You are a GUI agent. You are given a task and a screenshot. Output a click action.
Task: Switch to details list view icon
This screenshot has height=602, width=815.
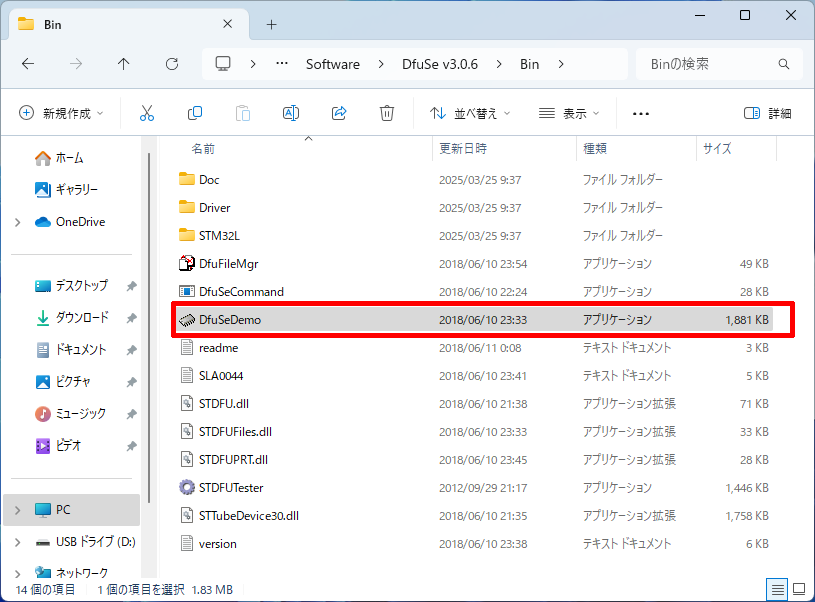click(778, 590)
